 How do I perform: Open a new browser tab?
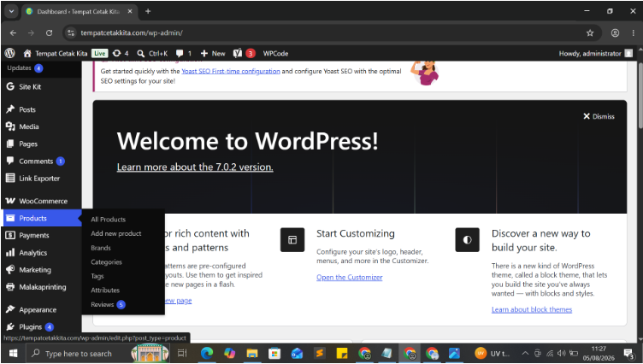pyautogui.click(x=148, y=11)
